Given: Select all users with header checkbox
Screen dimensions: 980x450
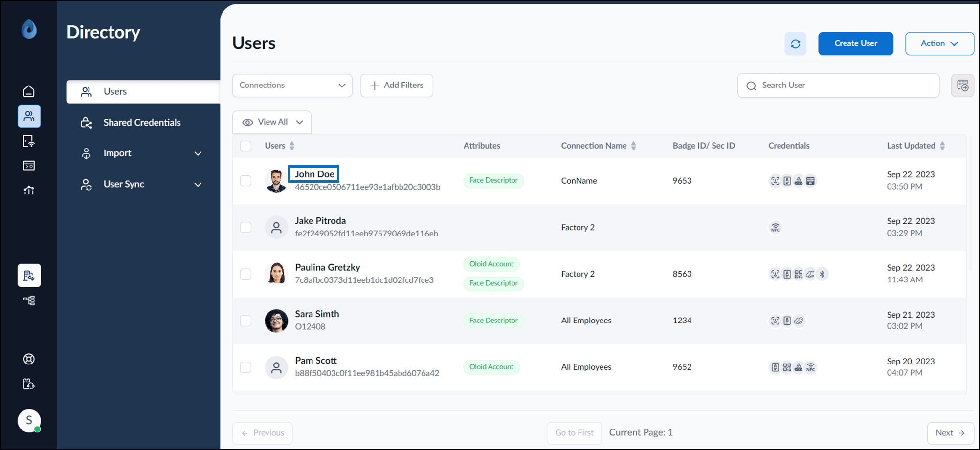Looking at the screenshot, I should pyautogui.click(x=245, y=146).
